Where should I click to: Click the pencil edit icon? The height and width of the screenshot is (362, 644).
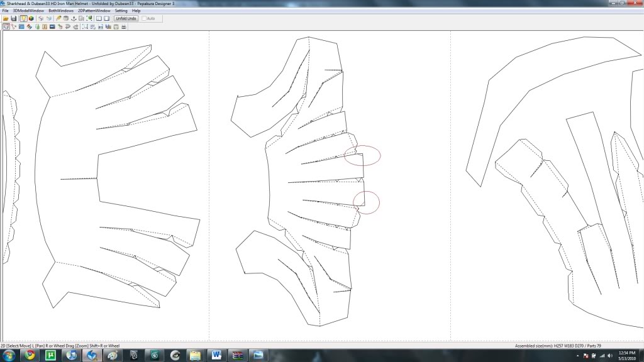58,18
